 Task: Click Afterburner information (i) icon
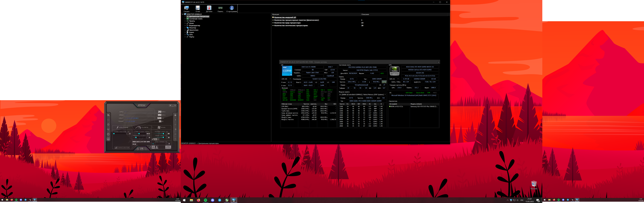[x=108, y=125]
